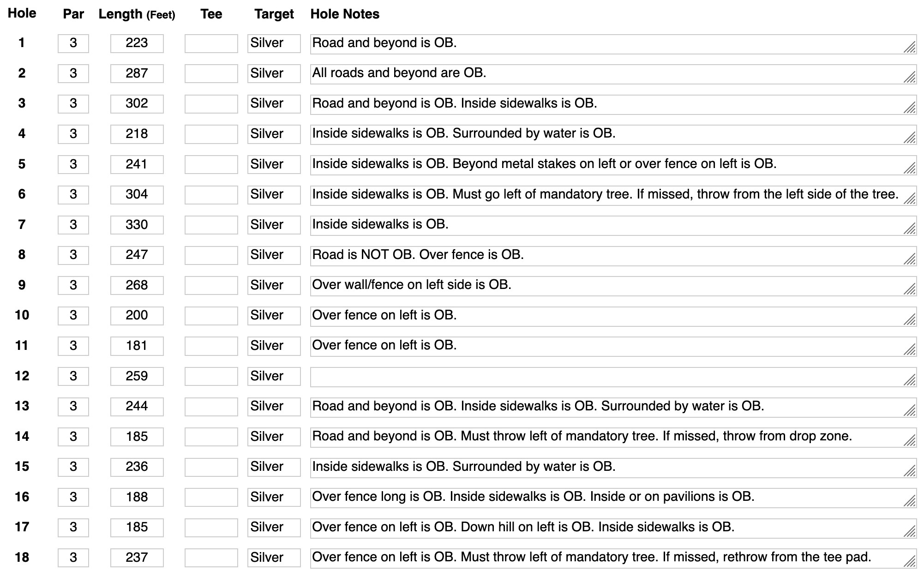
Task: Click resize grip on hole 18 notes
Action: (909, 562)
